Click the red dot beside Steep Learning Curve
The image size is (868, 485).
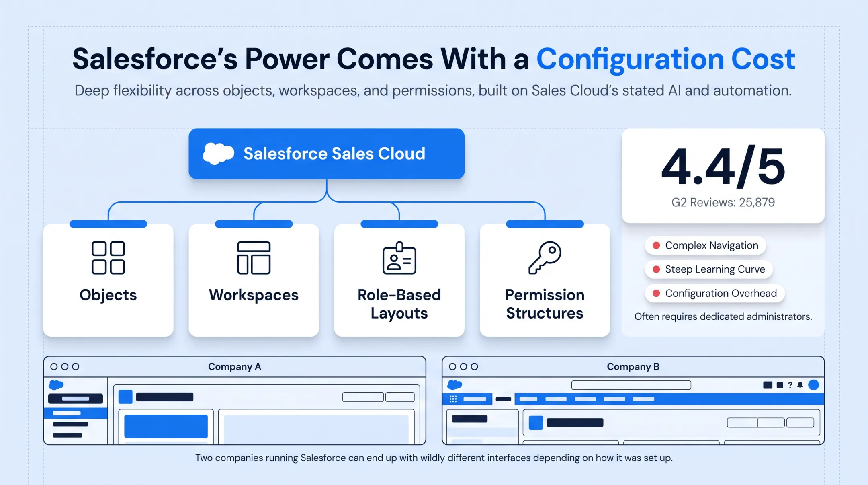(x=656, y=269)
